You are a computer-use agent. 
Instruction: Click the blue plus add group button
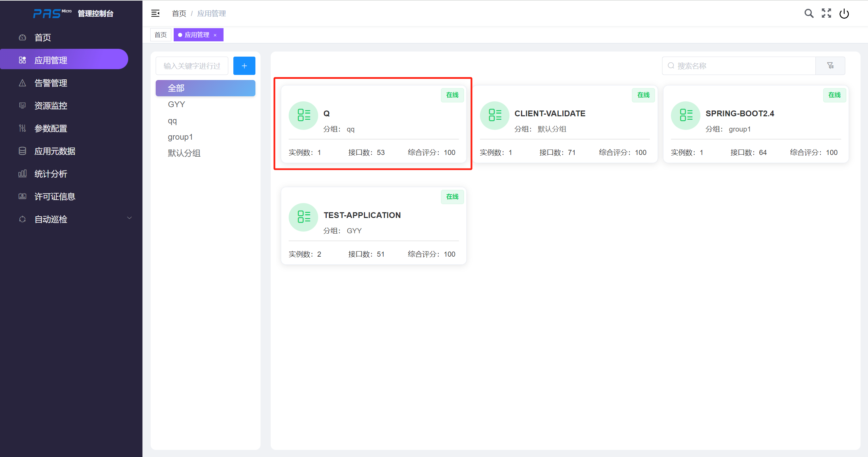[244, 66]
